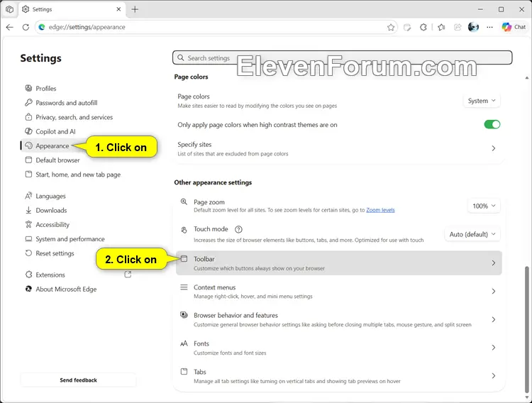Click the Touch mode hand icon
Screen dimensions: 532x403
click(184, 230)
